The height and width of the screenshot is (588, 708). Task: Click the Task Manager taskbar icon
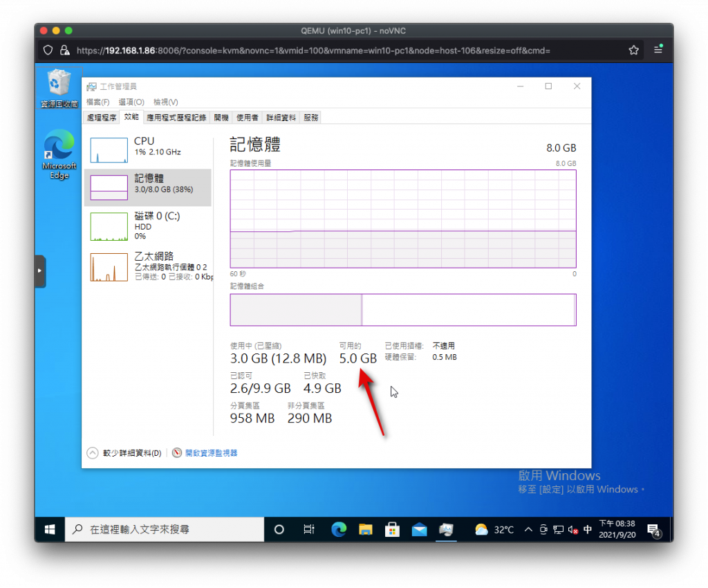coord(446,529)
